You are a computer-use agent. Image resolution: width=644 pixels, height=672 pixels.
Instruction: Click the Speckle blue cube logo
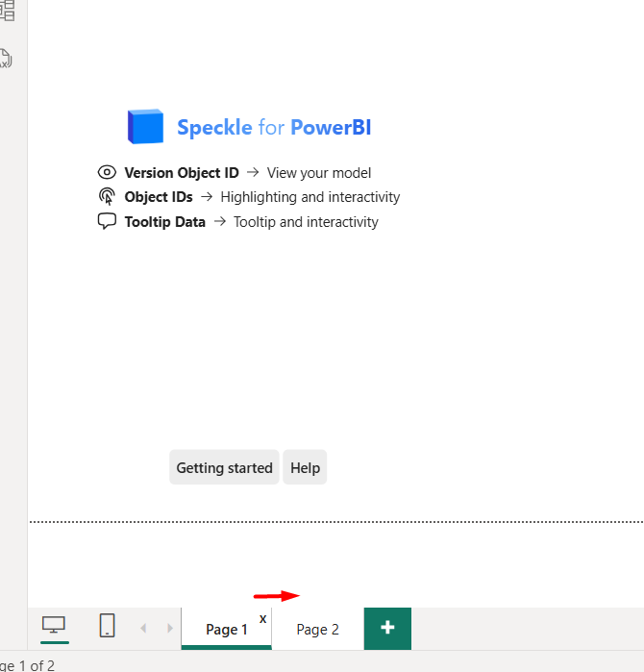[145, 127]
